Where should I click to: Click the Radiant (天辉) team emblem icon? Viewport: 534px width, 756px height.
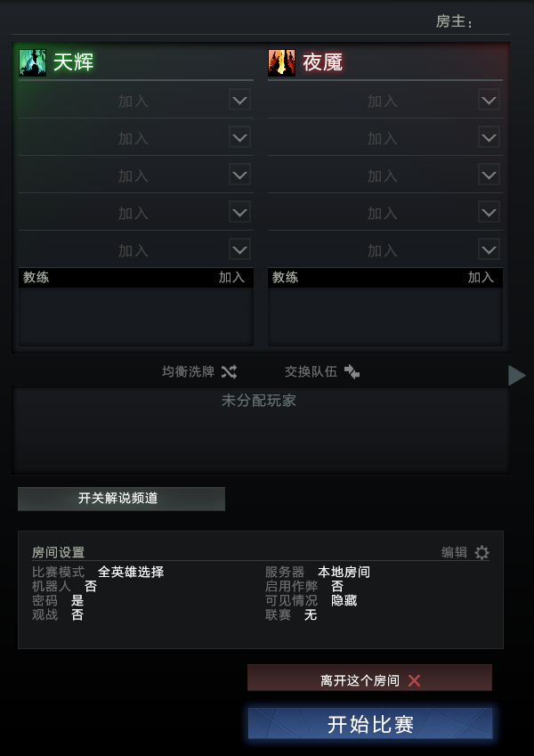coord(33,62)
